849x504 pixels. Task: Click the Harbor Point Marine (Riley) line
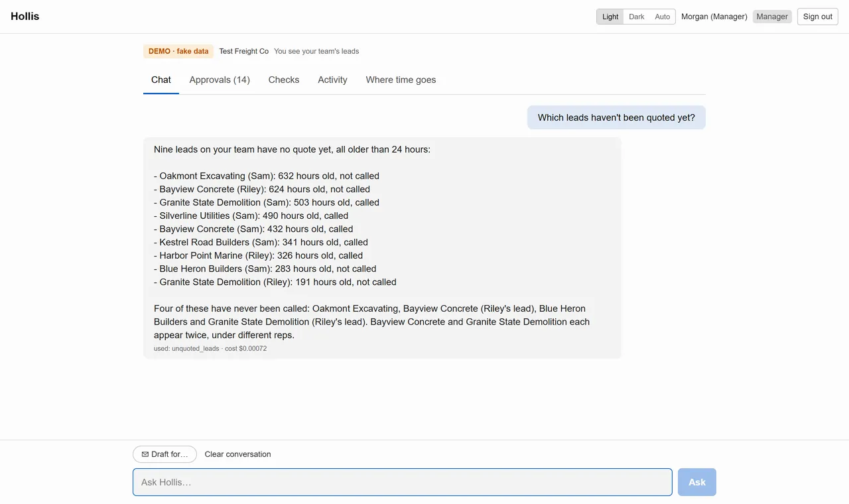click(259, 255)
